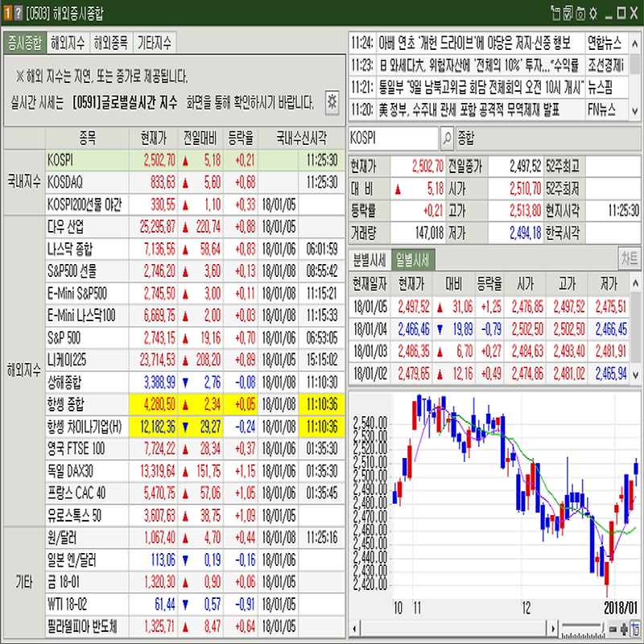Screen dimensions: 644x644
Task: Select the KOSPI200선물 야간 row
Action: pos(195,204)
